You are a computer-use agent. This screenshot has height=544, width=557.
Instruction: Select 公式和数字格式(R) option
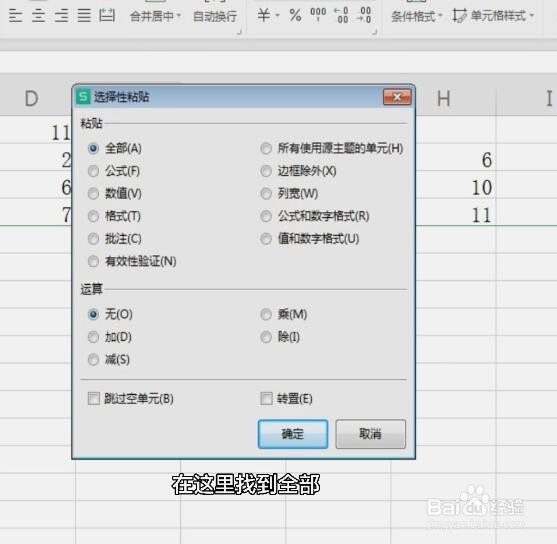tap(315, 216)
